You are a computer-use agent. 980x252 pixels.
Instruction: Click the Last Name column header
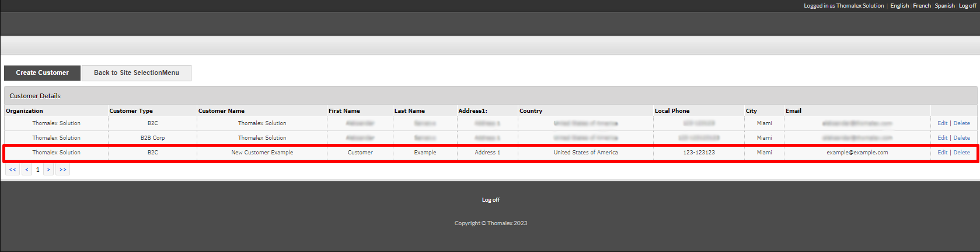[x=409, y=111]
